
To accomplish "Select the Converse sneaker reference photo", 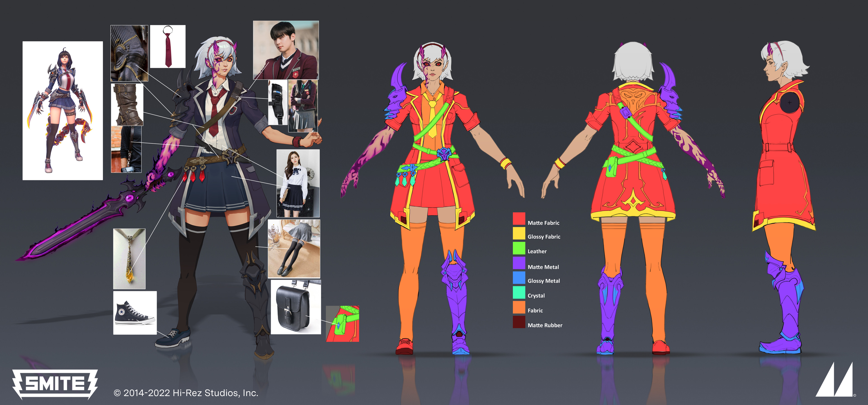I will [x=135, y=313].
